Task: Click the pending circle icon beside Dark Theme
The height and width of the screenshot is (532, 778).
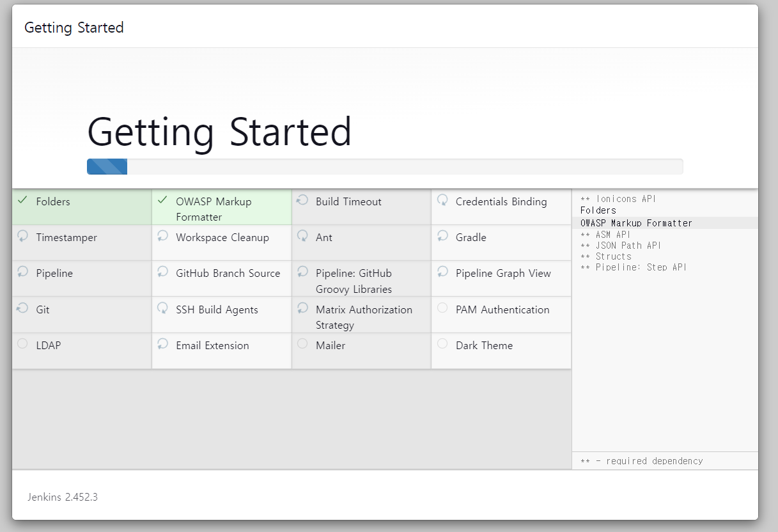Action: click(442, 344)
